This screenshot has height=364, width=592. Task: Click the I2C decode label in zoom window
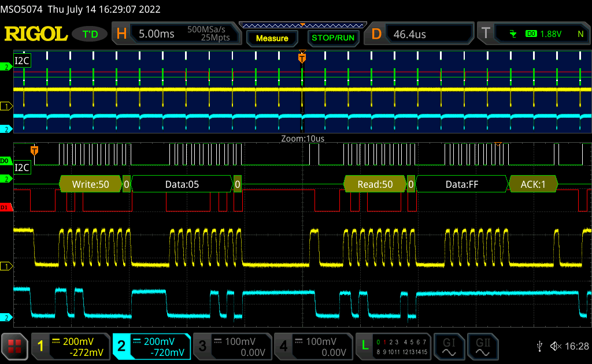22,168
